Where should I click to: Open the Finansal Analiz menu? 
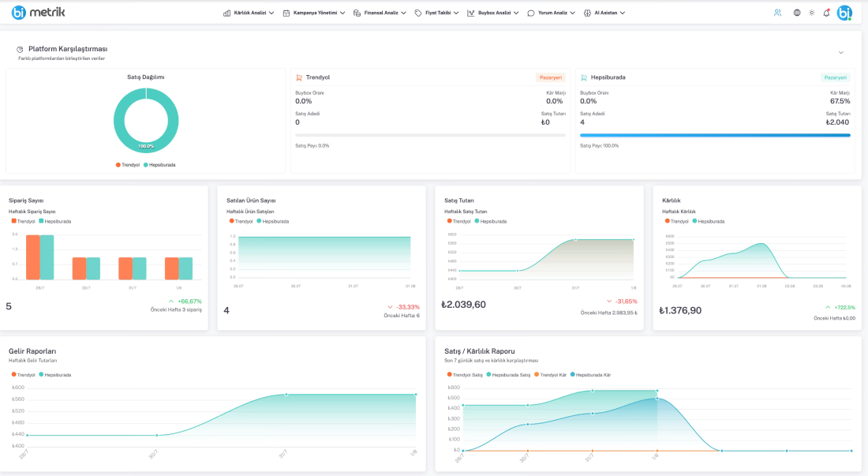click(380, 13)
